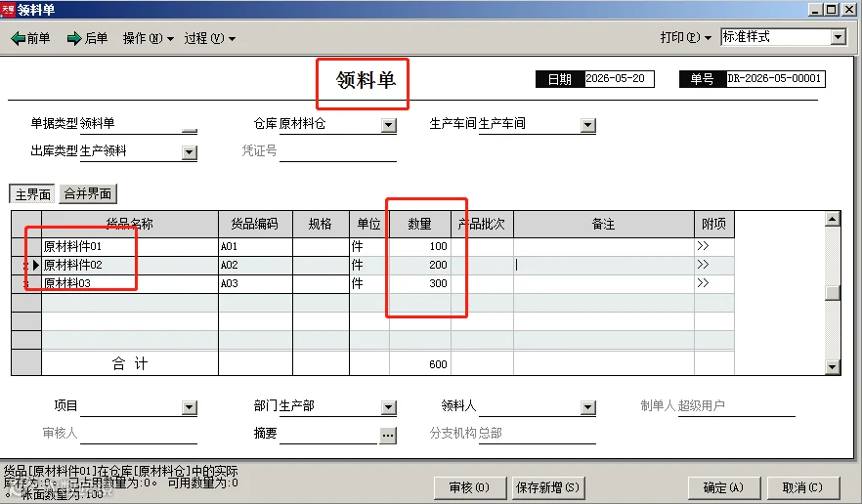This screenshot has height=504, width=862.
Task: Click the 摘要 input field
Action: pyautogui.click(x=328, y=435)
